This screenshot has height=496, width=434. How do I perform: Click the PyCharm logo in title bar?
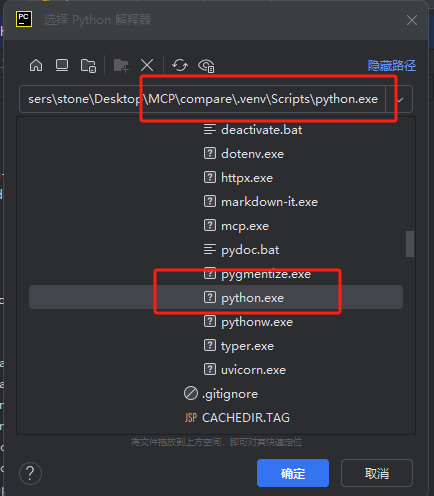point(24,19)
